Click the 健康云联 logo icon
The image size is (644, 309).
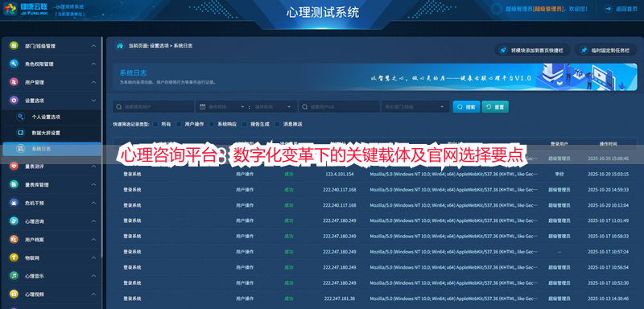click(x=10, y=9)
